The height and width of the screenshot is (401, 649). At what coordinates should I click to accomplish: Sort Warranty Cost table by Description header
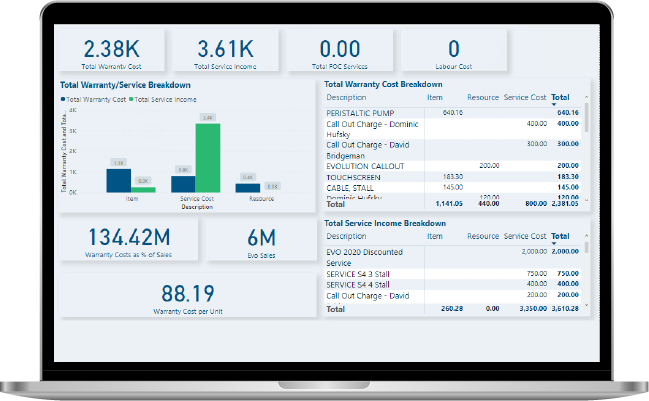[346, 97]
